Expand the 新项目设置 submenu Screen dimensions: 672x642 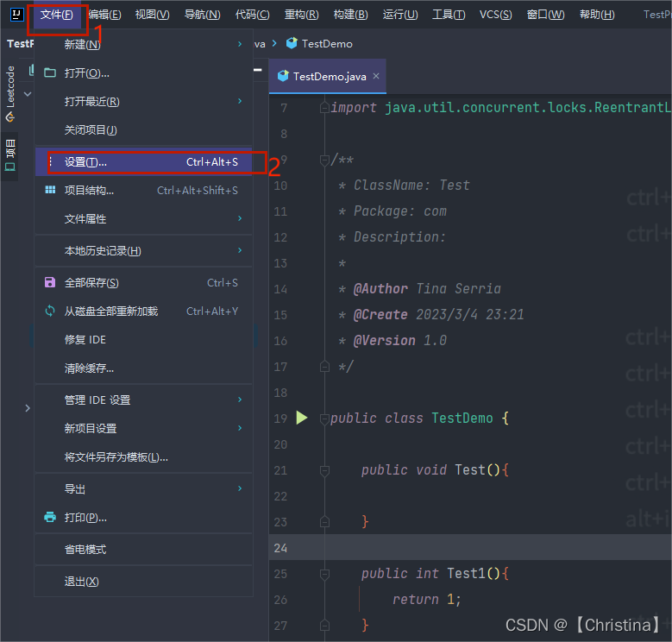click(x=240, y=428)
